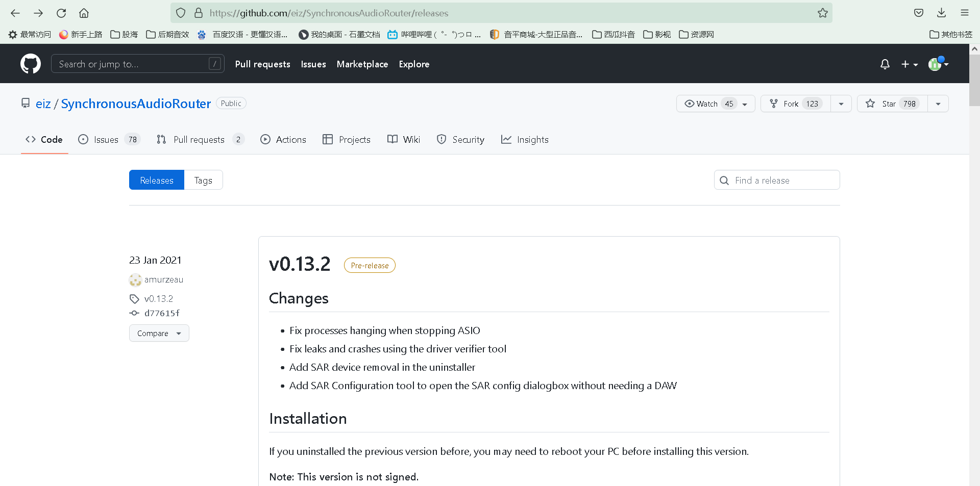980x486 pixels.
Task: Open the Compare dropdown
Action: click(x=159, y=333)
